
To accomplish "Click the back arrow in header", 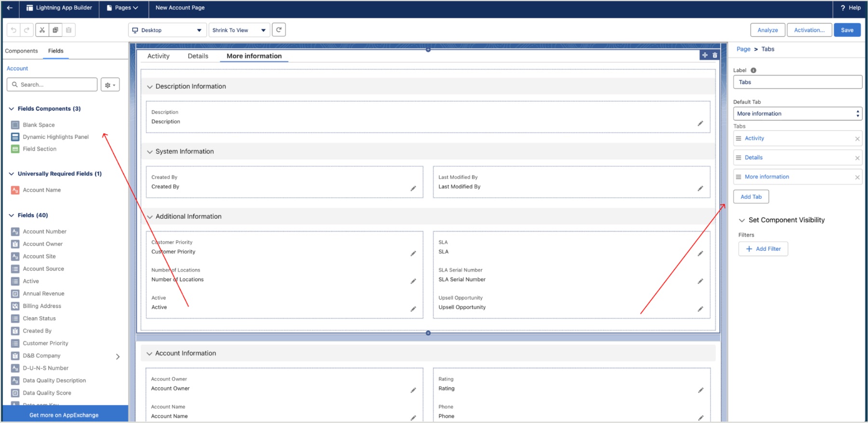I will 10,8.
